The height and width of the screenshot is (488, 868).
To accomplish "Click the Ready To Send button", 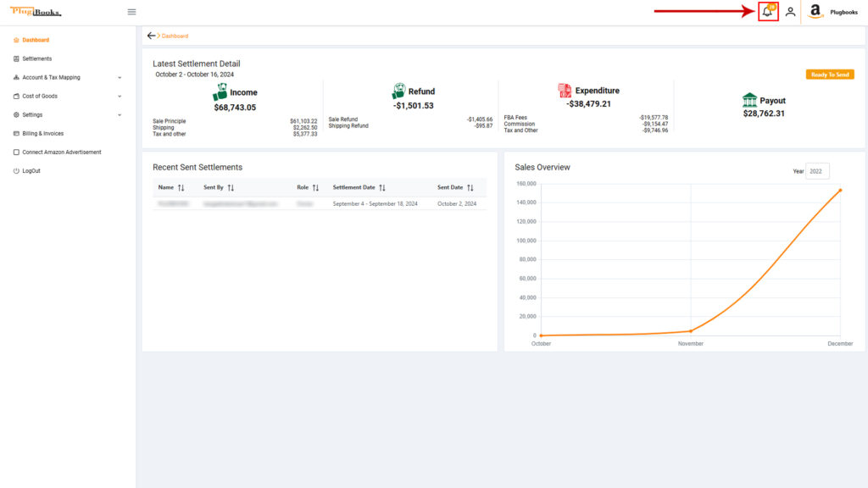I will [x=830, y=75].
